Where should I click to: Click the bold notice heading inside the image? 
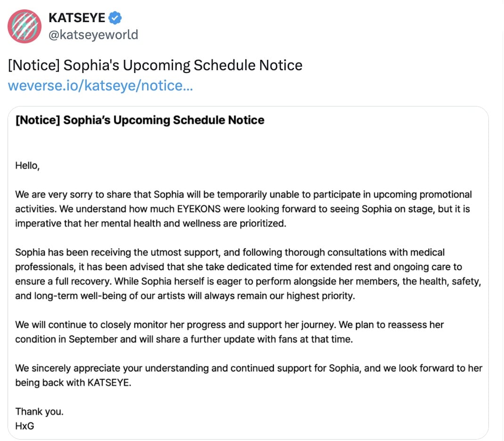click(x=140, y=120)
